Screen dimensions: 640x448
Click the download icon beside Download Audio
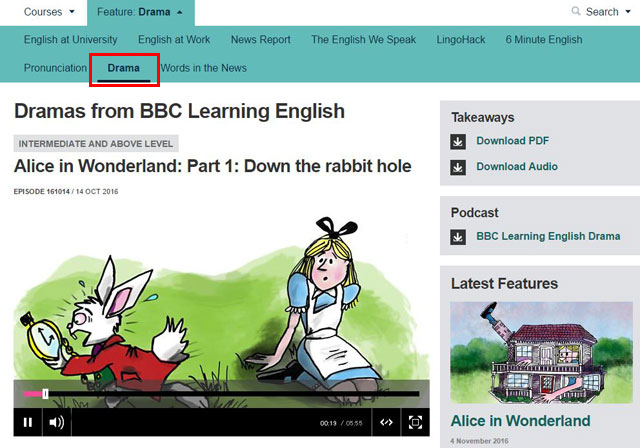click(458, 167)
